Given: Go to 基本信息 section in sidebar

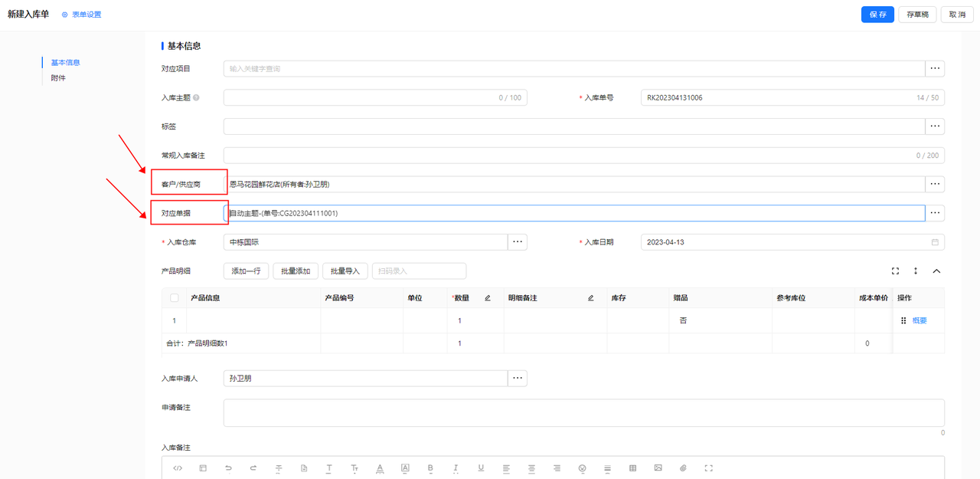Looking at the screenshot, I should [x=66, y=63].
